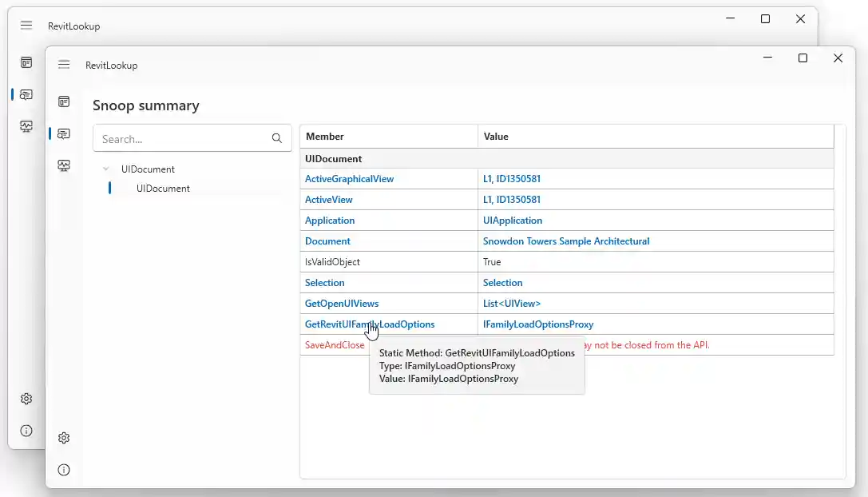Screen dimensions: 868x497
Task: Click the Value column header
Action: point(655,137)
